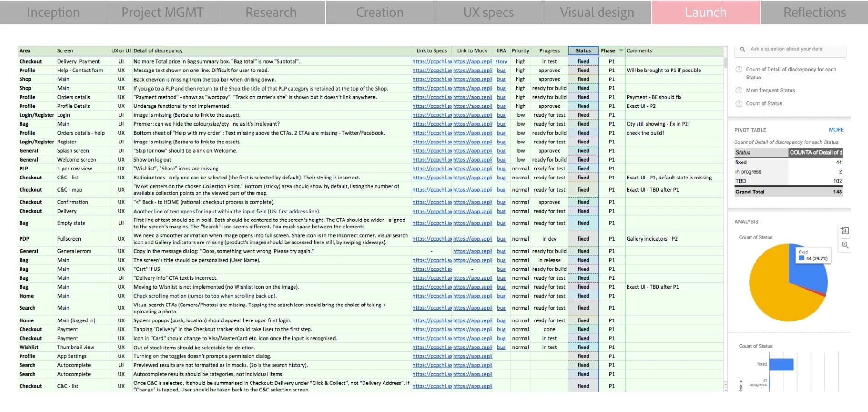Open the 'story' JIRA link
This screenshot has height=412, width=868.
(x=501, y=62)
